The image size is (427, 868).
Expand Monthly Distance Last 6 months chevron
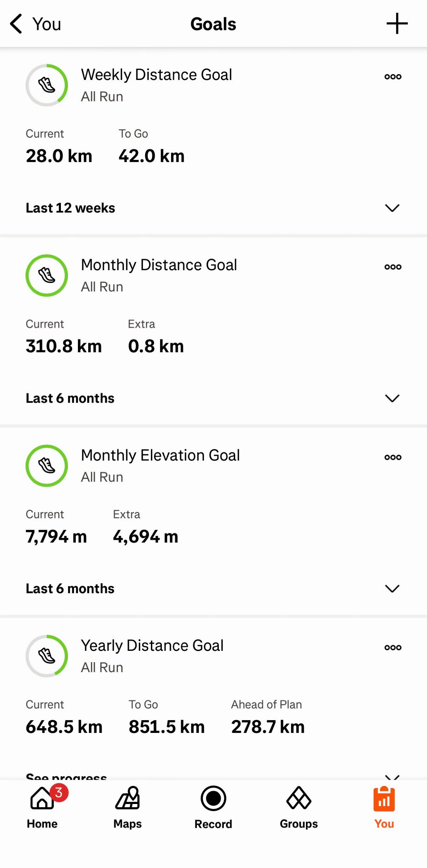392,398
